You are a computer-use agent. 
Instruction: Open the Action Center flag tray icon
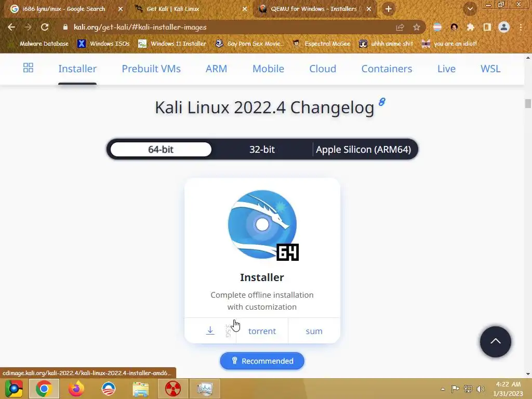tap(455, 389)
